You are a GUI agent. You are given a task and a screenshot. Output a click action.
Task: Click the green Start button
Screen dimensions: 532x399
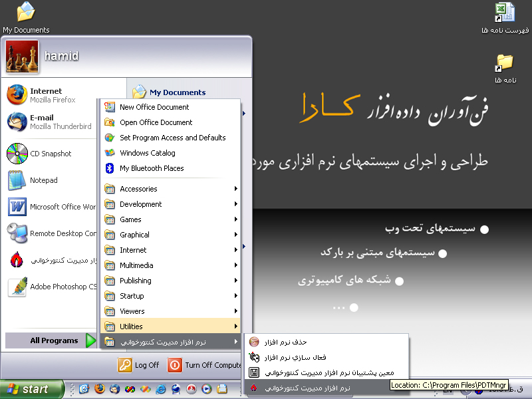(32, 389)
